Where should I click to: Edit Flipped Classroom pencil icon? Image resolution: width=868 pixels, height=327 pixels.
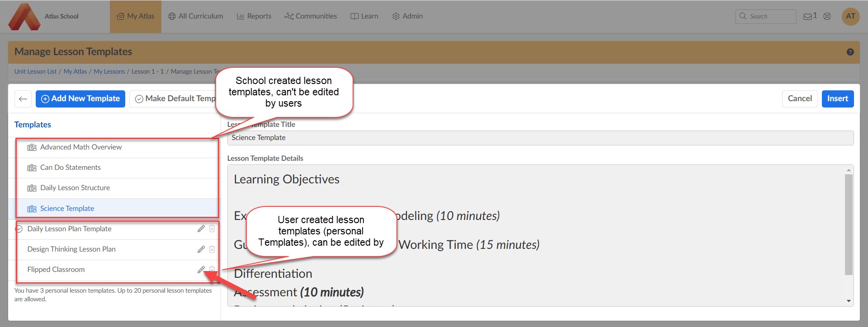[x=201, y=270]
